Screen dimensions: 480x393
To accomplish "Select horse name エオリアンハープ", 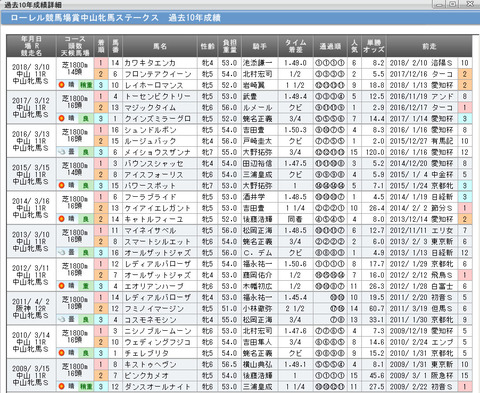I will [154, 286].
